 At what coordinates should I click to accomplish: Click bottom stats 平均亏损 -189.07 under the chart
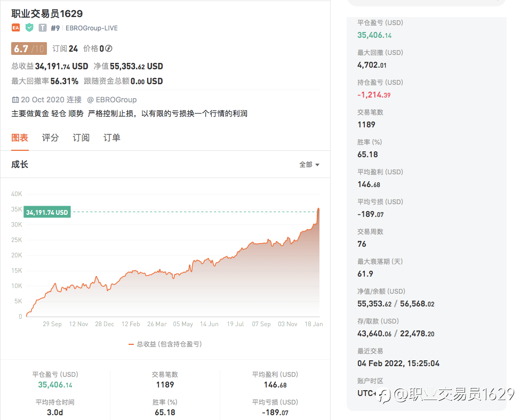click(x=275, y=413)
